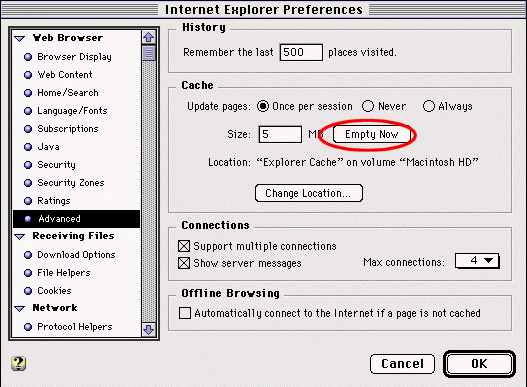Open the Java text row in list

click(x=48, y=147)
